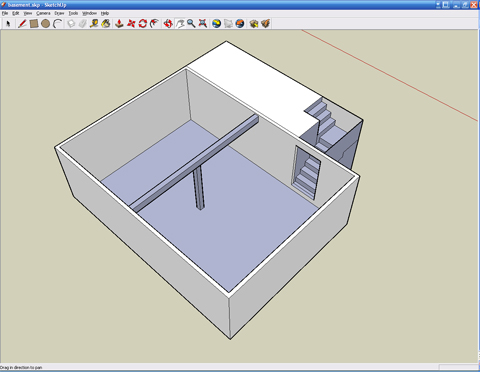Open the File menu

pyautogui.click(x=5, y=13)
